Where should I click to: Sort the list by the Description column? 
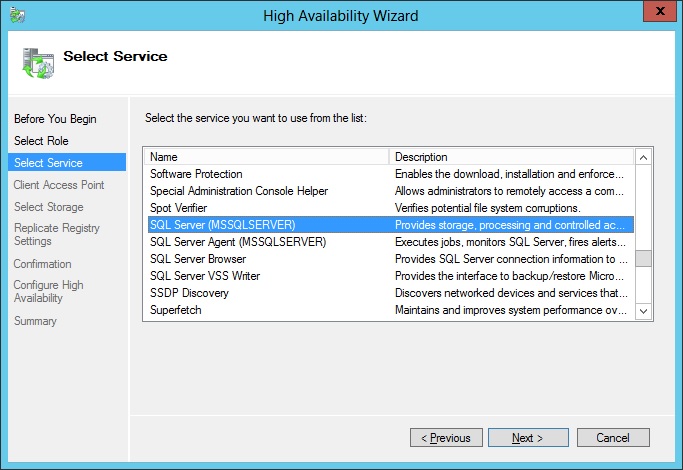[x=511, y=157]
